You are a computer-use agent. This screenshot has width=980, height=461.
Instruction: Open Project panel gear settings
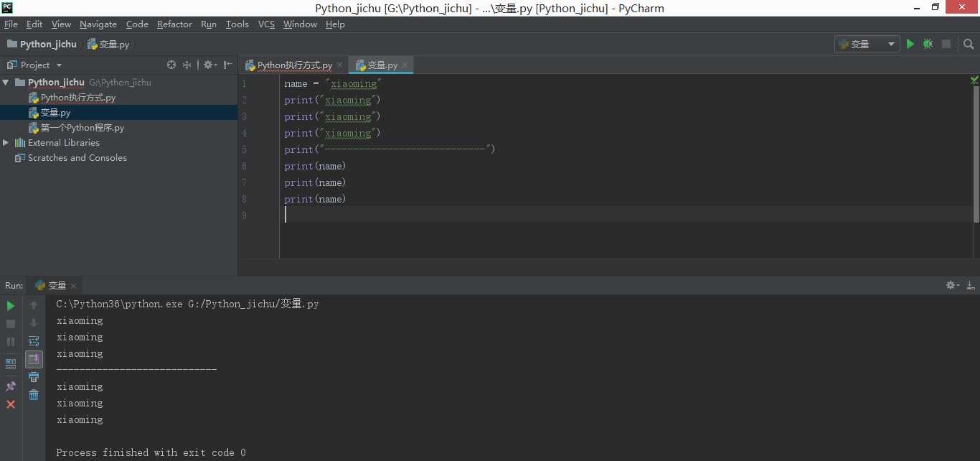[x=209, y=65]
